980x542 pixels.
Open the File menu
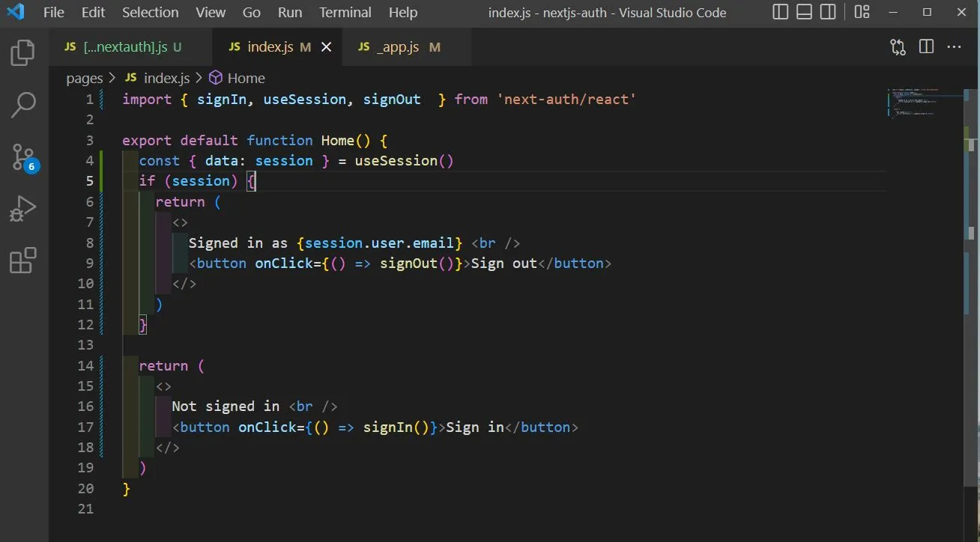click(54, 12)
